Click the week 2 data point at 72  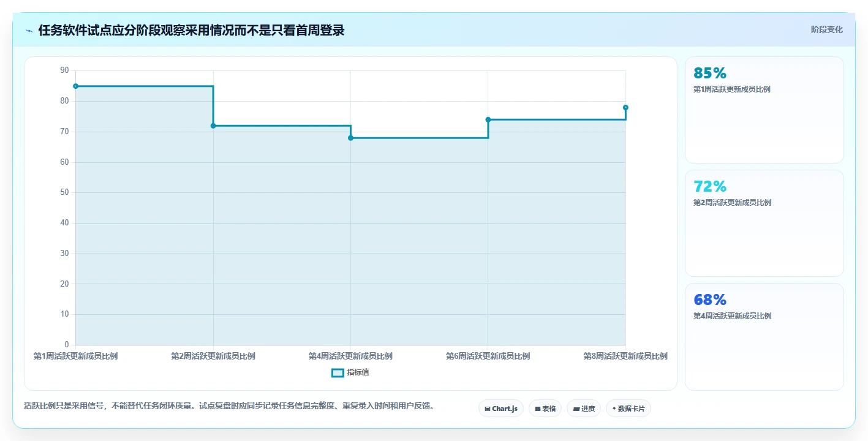click(x=213, y=126)
